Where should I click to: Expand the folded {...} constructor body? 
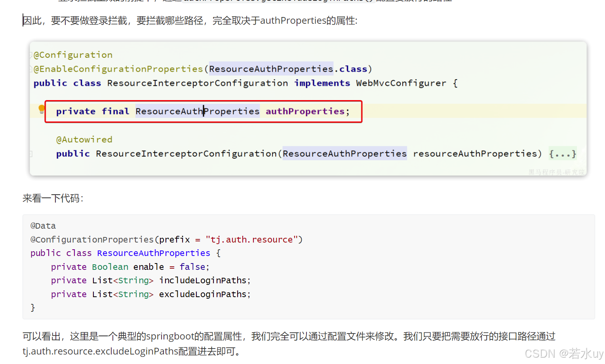562,154
